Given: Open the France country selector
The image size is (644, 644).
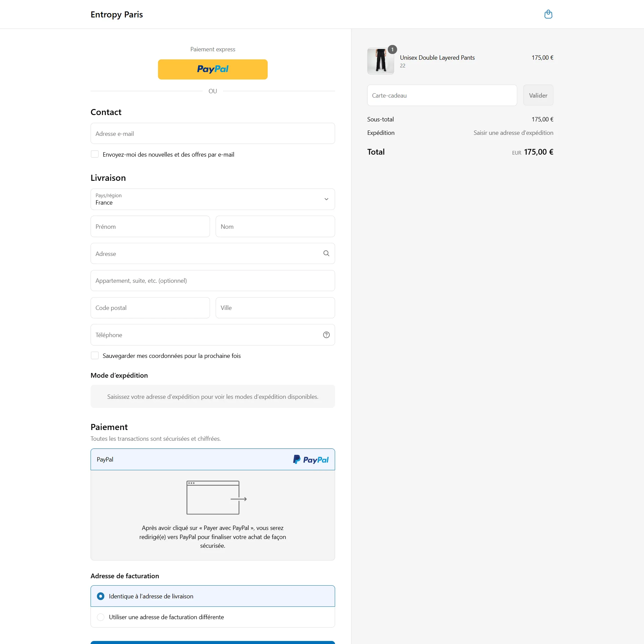Looking at the screenshot, I should click(213, 199).
